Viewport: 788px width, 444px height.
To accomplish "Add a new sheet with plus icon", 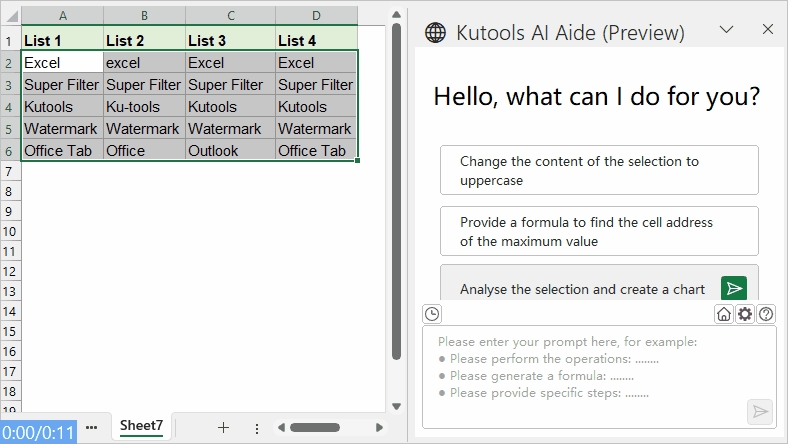I will pyautogui.click(x=223, y=427).
